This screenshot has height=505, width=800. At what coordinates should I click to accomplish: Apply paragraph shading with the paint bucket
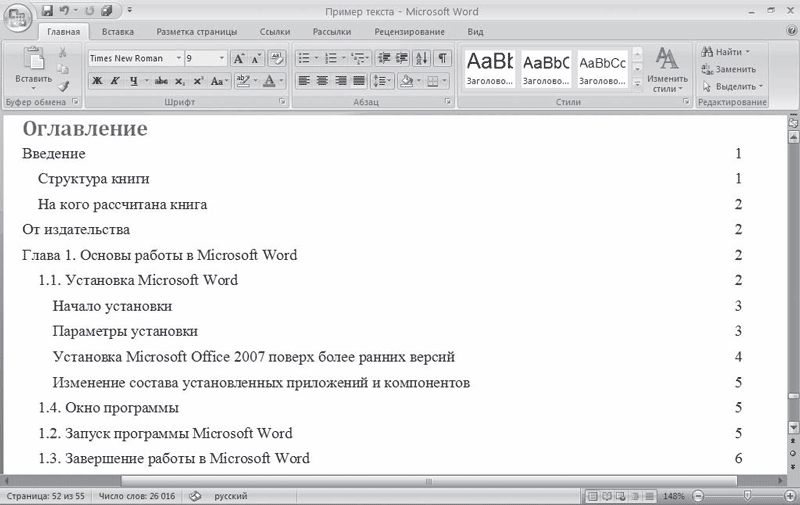pyautogui.click(x=407, y=81)
